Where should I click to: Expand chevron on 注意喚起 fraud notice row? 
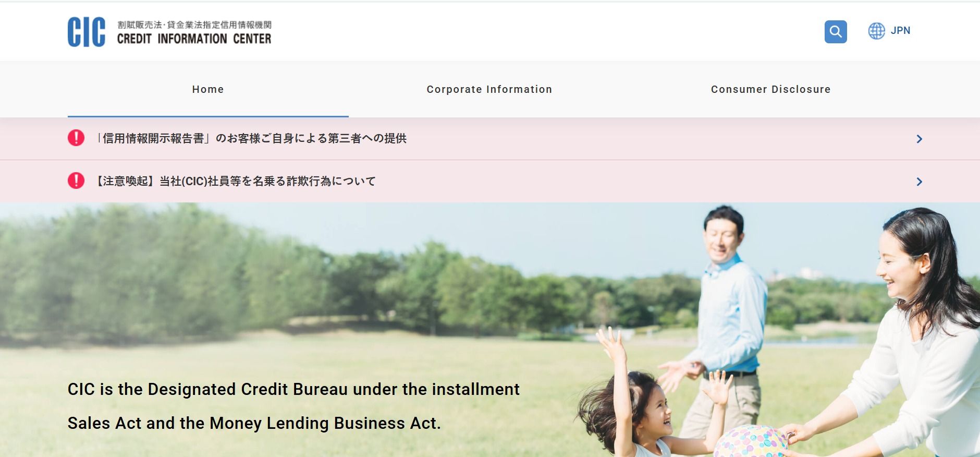[920, 182]
